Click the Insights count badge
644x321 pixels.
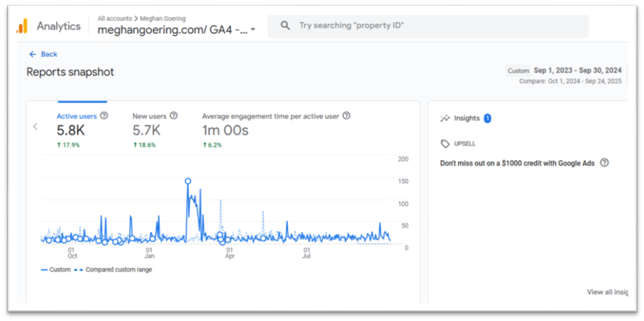point(488,118)
